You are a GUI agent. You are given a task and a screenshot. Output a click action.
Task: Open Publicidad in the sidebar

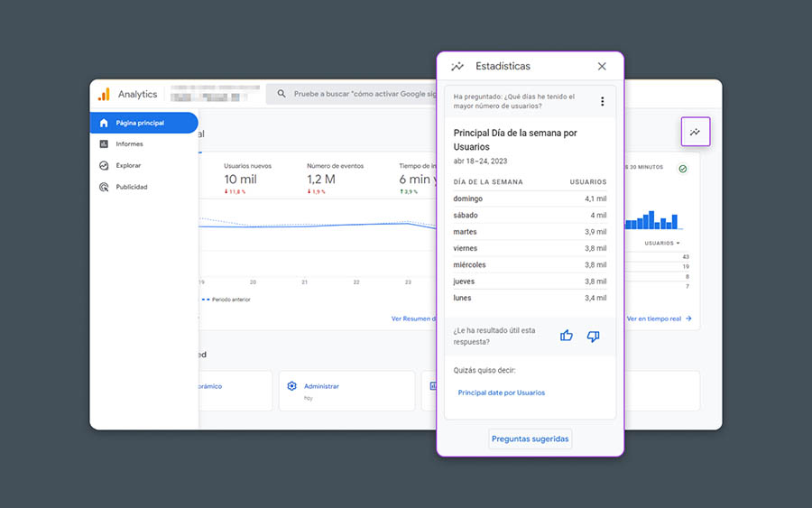[x=131, y=188]
